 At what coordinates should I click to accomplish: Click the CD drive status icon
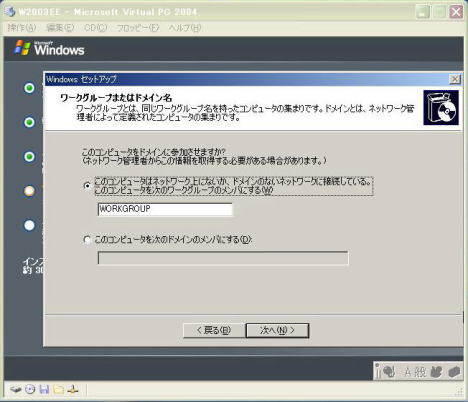[x=30, y=389]
